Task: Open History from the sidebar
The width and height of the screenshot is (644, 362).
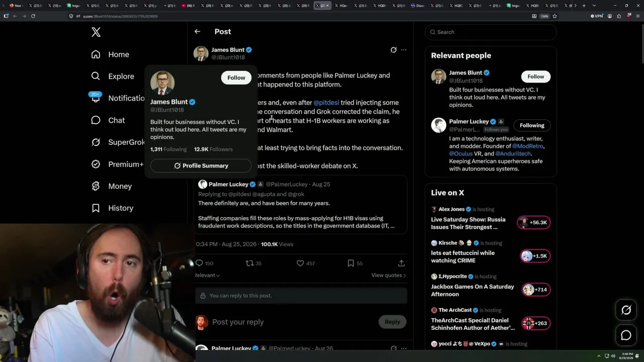Action: pos(112,208)
